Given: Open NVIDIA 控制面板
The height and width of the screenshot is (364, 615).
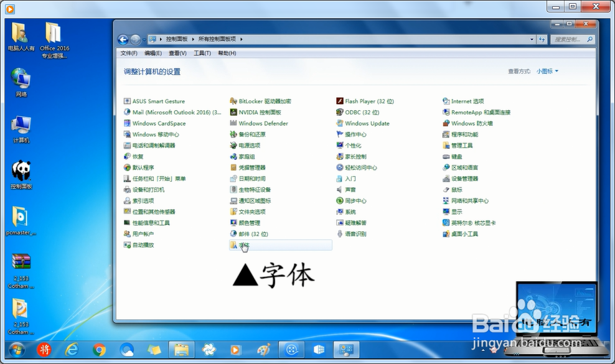Looking at the screenshot, I should point(255,112).
